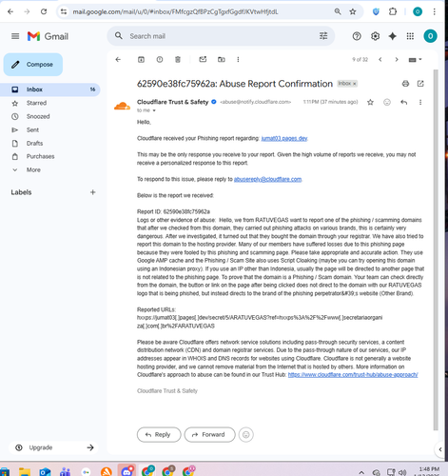Open message More menu beside reply arrow
The width and height of the screenshot is (448, 476).
click(x=420, y=102)
